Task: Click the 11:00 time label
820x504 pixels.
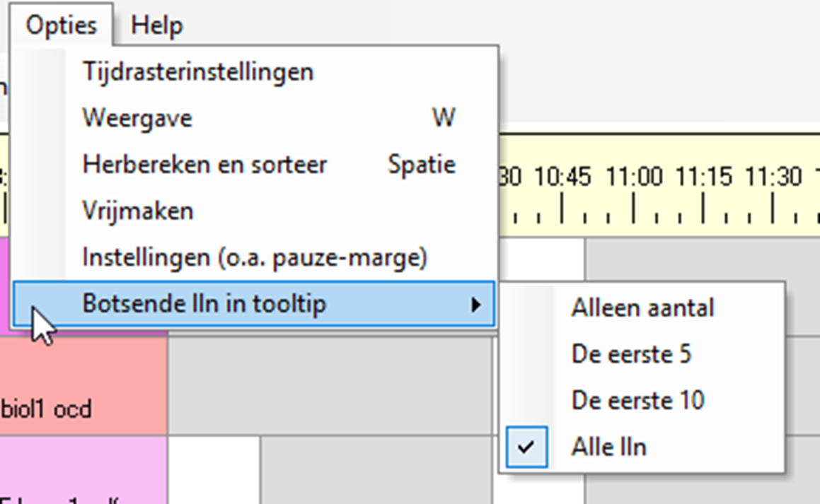Action: (634, 177)
